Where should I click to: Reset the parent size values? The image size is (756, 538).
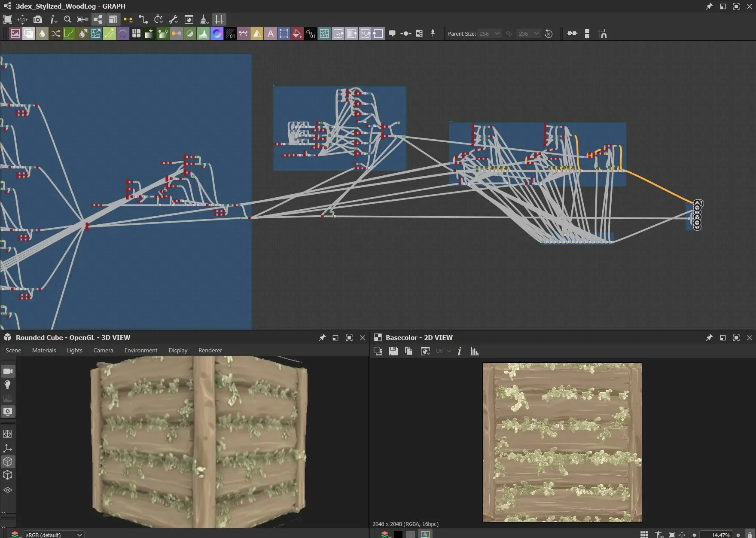[x=549, y=34]
